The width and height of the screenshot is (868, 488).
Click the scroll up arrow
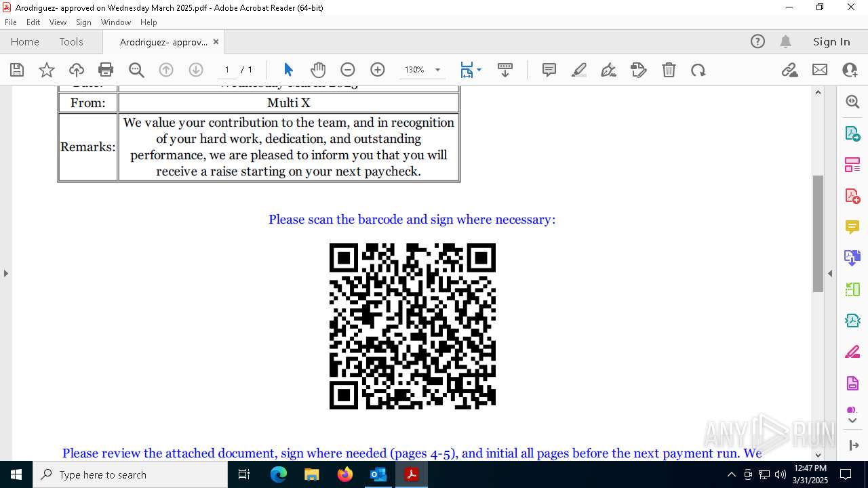818,92
